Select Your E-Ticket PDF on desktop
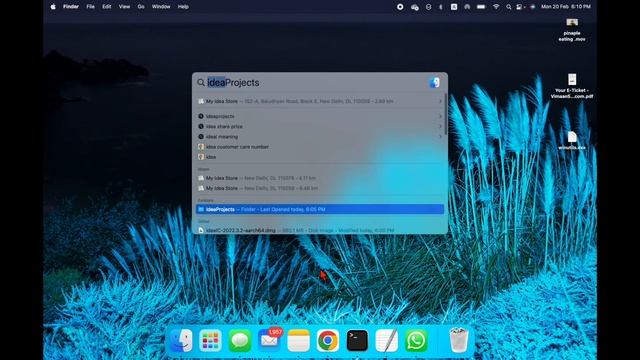The width and height of the screenshot is (640, 360). coord(572,86)
